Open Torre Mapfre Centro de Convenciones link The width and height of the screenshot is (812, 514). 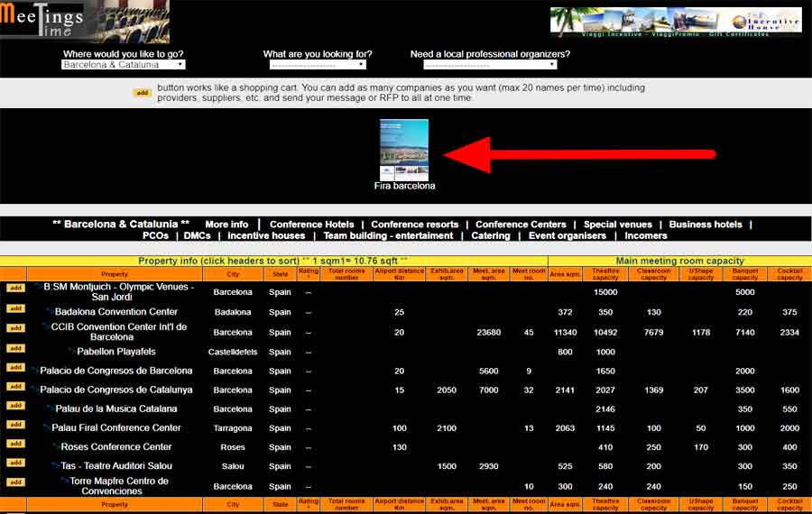click(x=118, y=486)
